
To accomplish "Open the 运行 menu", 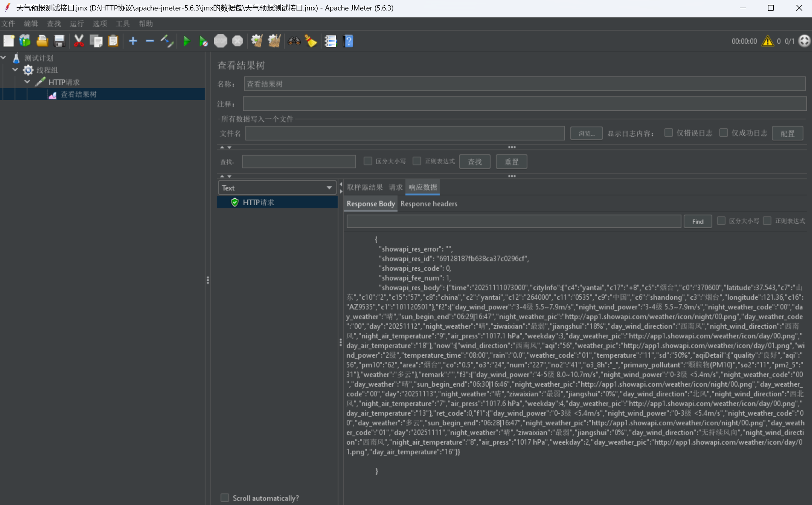I will pyautogui.click(x=76, y=24).
